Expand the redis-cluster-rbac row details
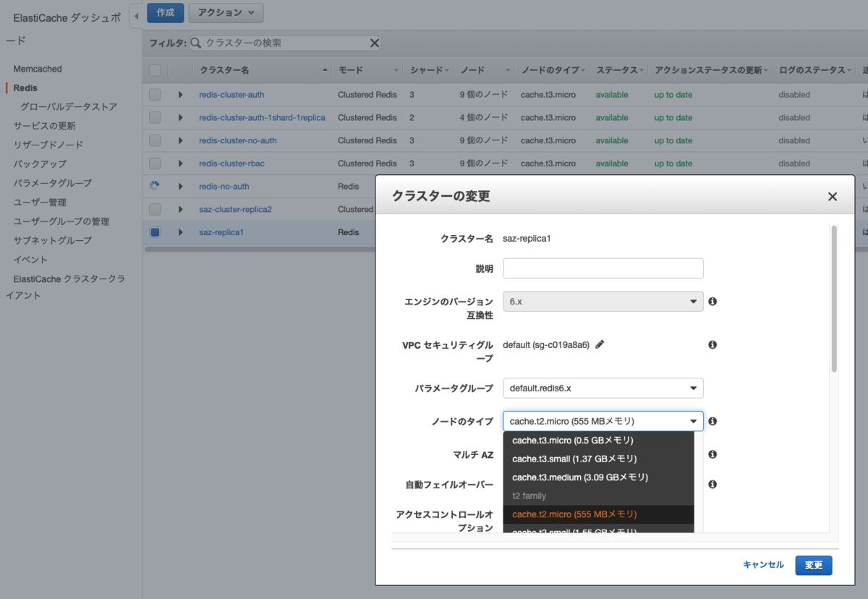The image size is (868, 599). point(181,163)
